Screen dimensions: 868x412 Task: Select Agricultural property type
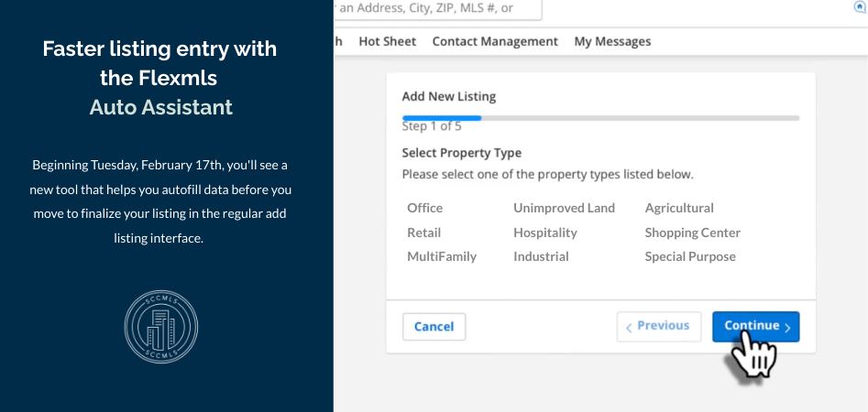click(678, 208)
